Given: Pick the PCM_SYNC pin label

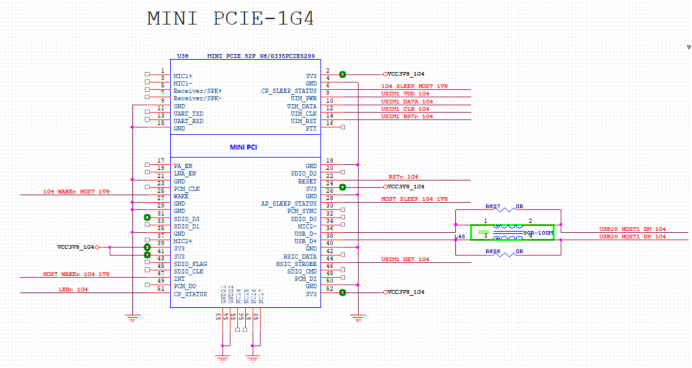Looking at the screenshot, I should 302,211.
